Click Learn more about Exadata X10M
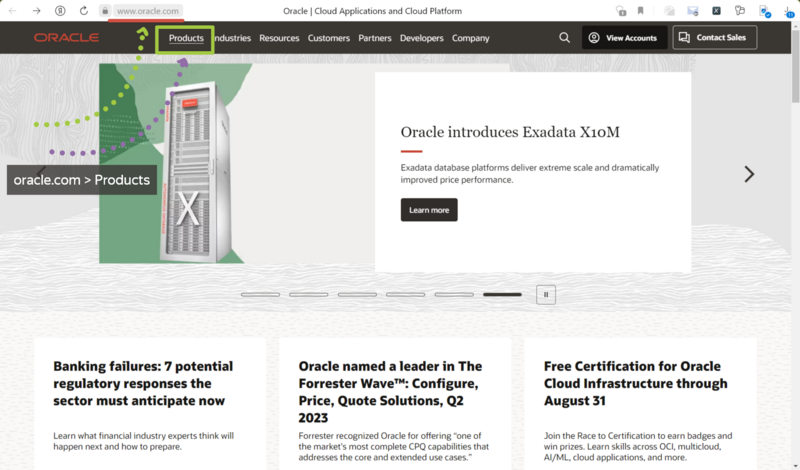 (429, 210)
